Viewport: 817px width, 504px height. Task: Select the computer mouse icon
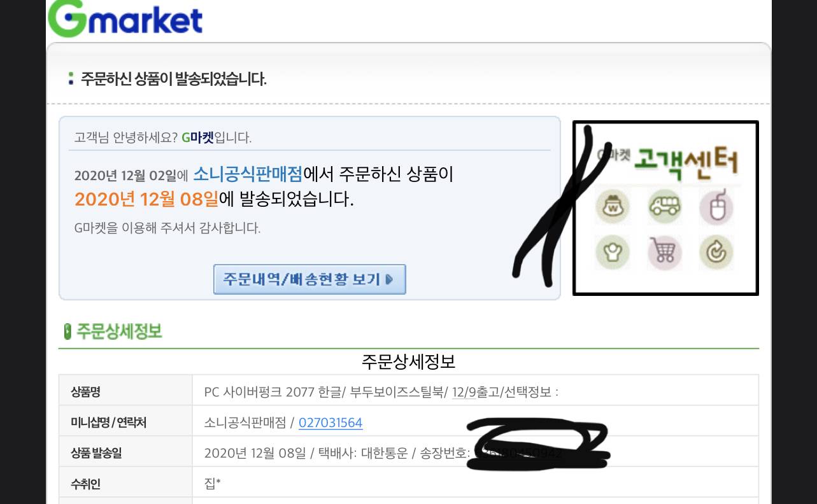tap(716, 208)
